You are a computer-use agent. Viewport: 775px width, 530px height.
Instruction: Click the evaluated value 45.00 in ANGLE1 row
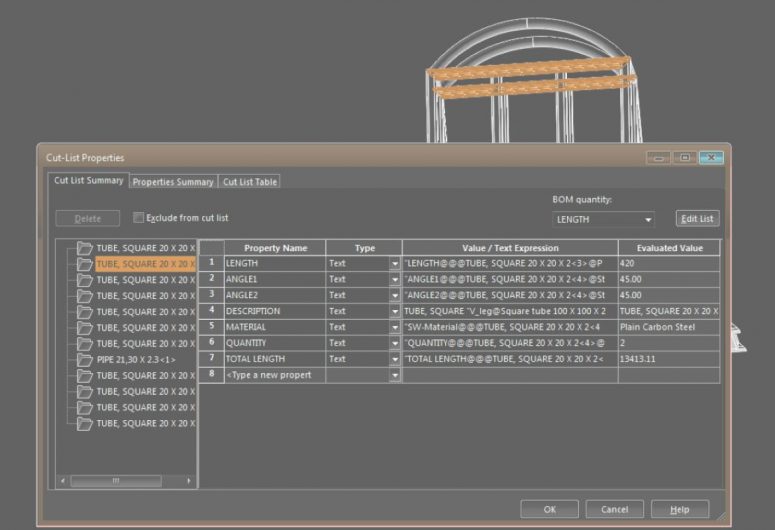669,279
